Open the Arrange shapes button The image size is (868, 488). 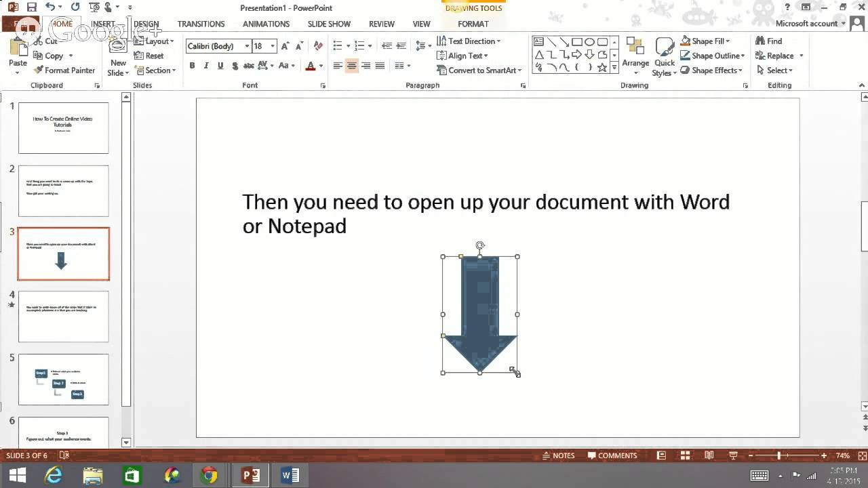(x=635, y=53)
